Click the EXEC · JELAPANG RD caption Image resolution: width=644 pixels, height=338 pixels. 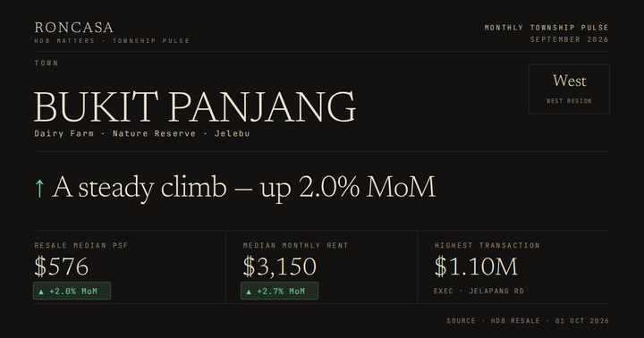pos(479,291)
